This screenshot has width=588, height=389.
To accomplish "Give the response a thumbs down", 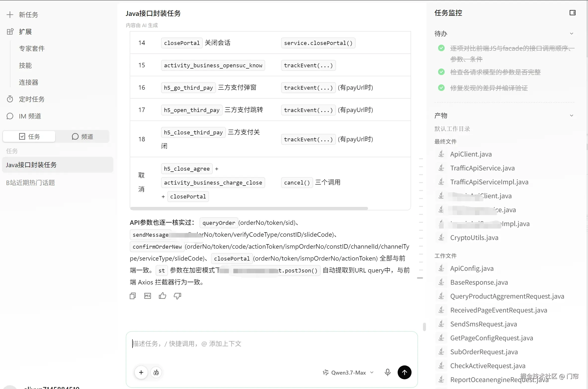I will (x=177, y=296).
